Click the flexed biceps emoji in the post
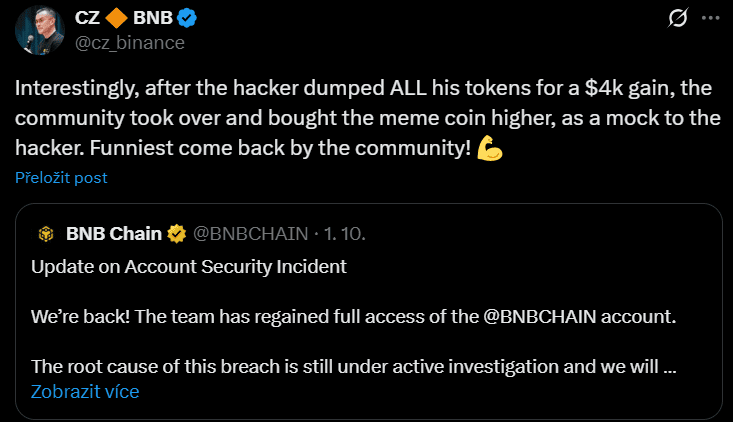Screen dimensions: 733x422 490,148
